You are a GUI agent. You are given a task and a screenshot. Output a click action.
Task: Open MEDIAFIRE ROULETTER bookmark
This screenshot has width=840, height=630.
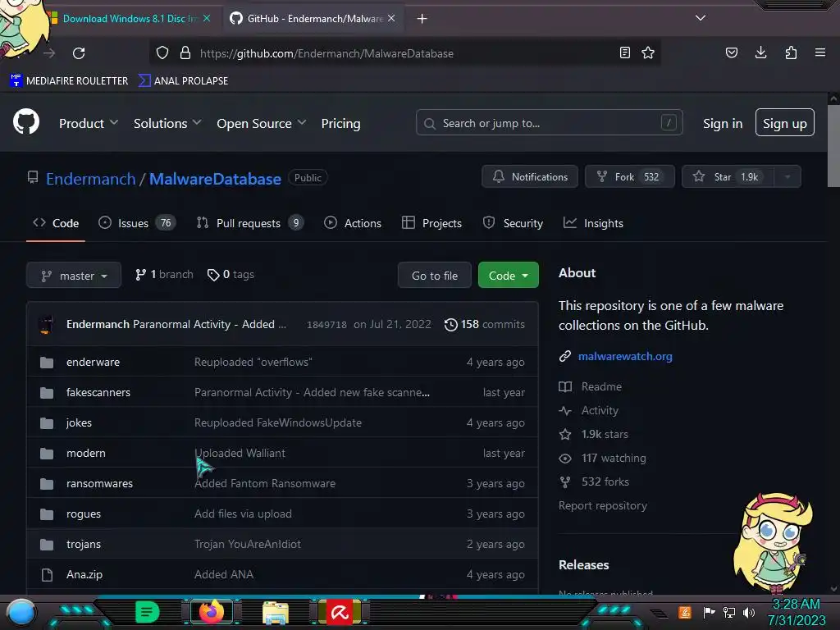click(x=69, y=81)
